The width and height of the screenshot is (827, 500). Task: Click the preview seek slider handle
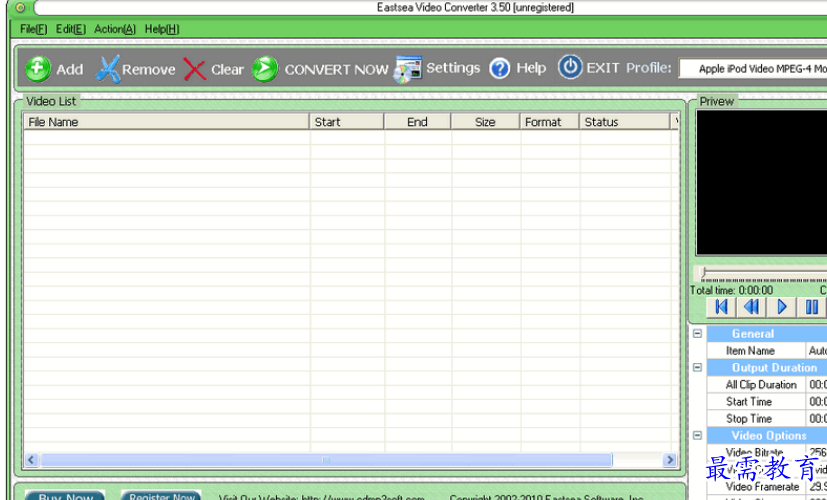(x=703, y=273)
